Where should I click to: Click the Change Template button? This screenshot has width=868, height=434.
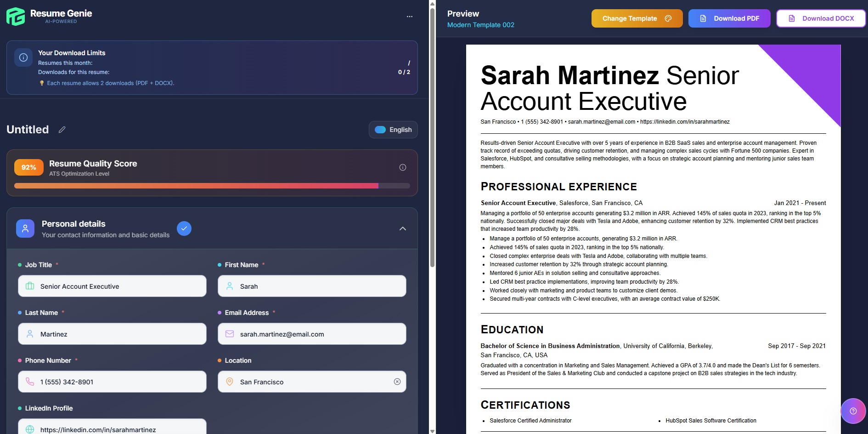(x=637, y=18)
